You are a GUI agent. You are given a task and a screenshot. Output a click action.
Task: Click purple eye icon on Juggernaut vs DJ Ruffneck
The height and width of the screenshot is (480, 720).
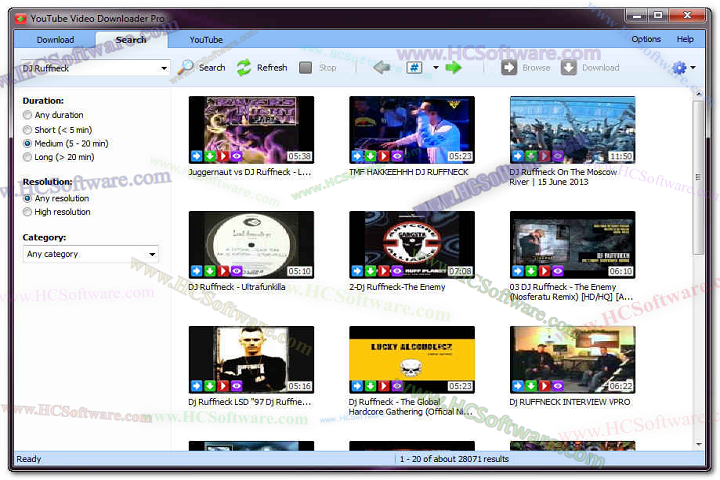[236, 156]
